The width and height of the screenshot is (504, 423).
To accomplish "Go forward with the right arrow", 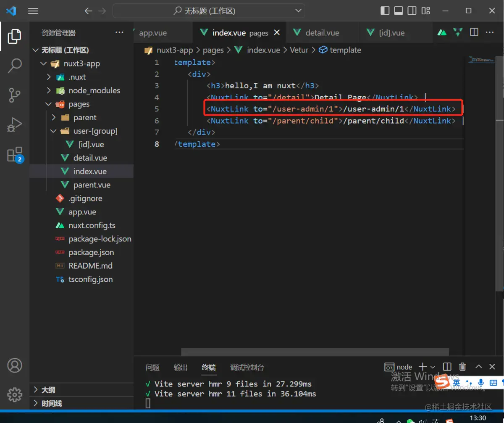I will coord(102,11).
